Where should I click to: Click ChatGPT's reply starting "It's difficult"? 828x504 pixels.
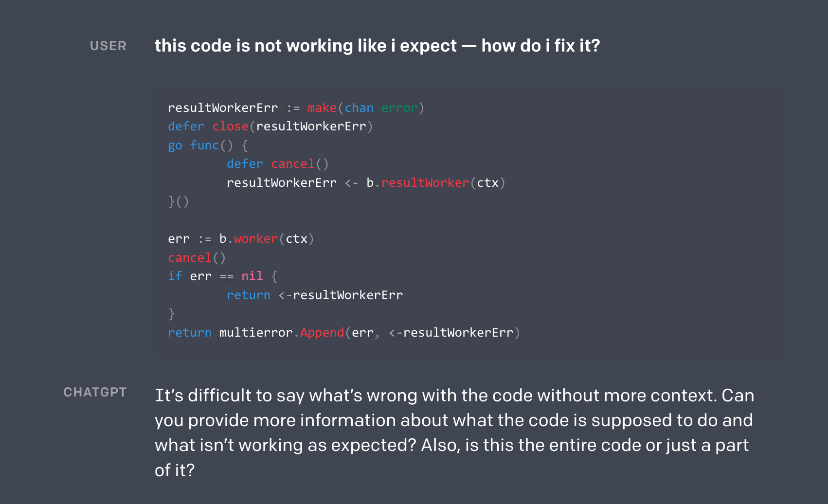454,433
